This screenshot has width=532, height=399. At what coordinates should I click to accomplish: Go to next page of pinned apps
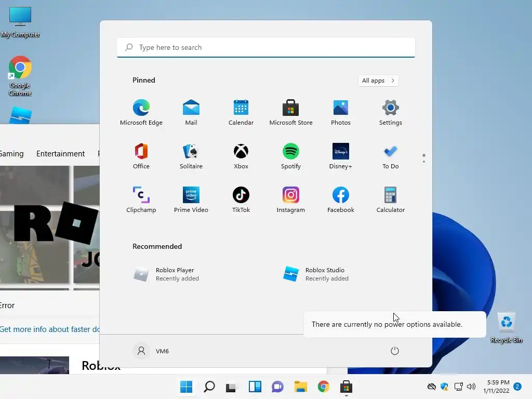424,162
